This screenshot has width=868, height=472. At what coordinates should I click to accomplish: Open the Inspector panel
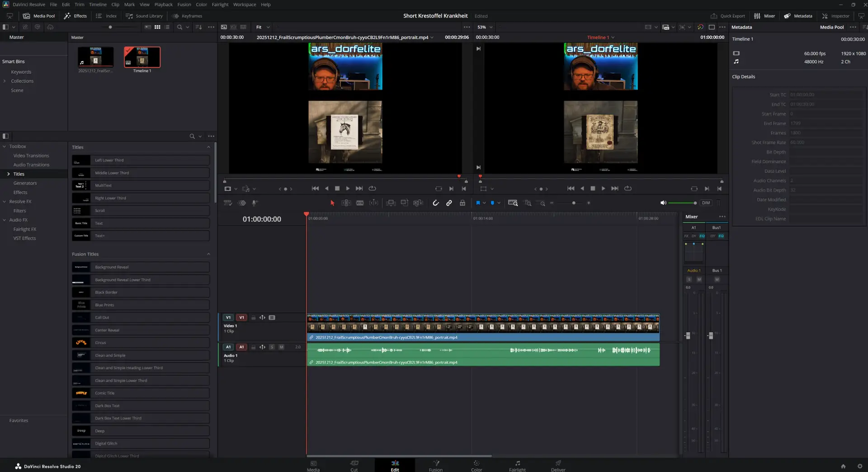point(835,16)
